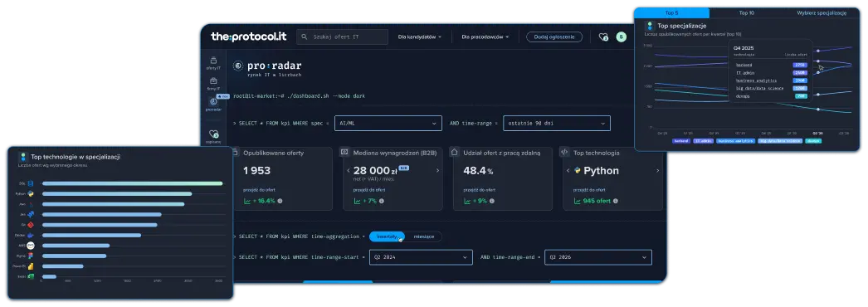Click the B2B badge next to 28 000 zł

(x=403, y=168)
